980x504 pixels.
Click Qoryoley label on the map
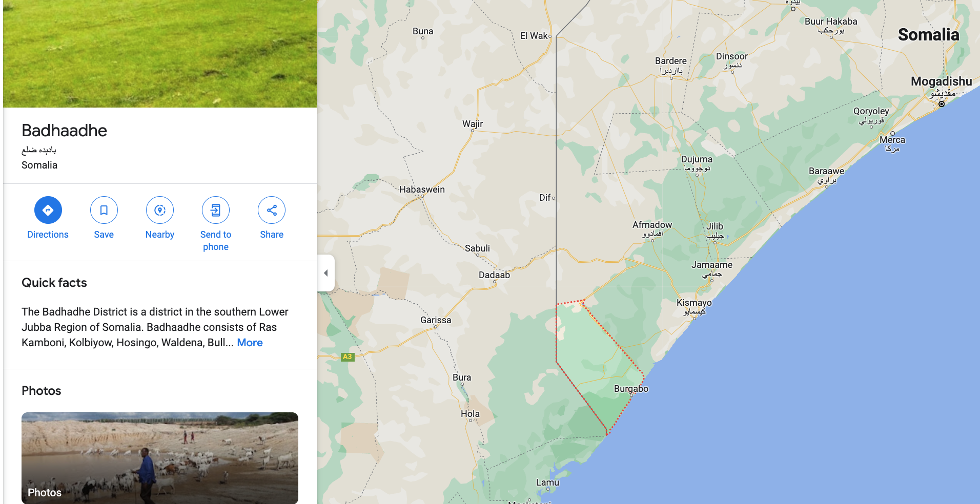point(871,111)
